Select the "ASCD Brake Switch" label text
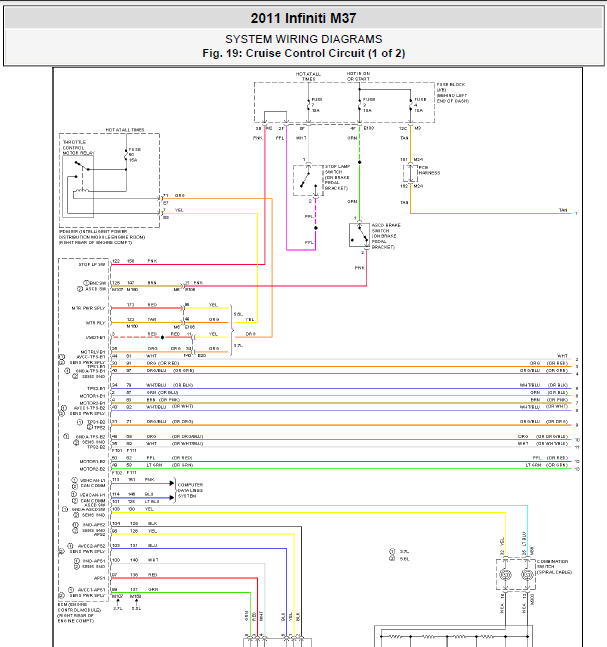Screen dimensions: 607x647 click(x=386, y=236)
